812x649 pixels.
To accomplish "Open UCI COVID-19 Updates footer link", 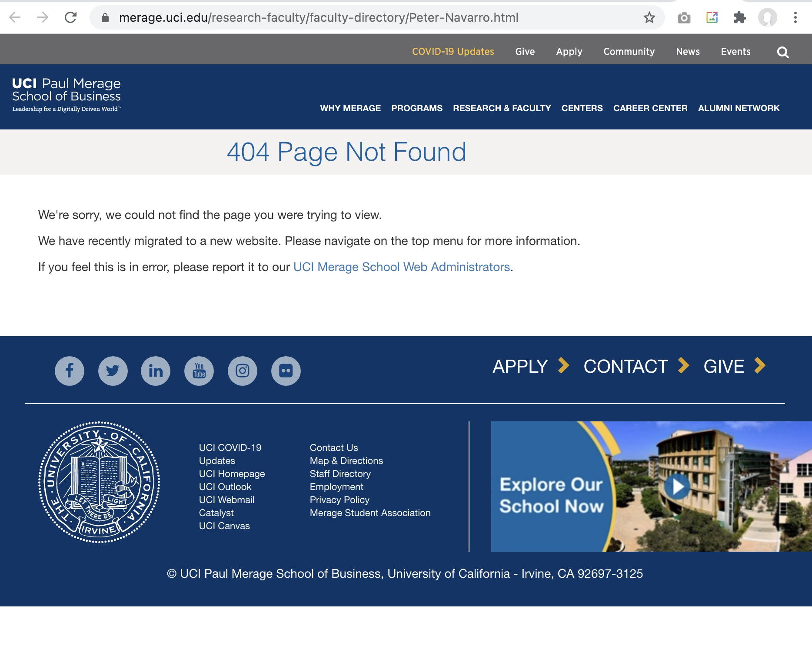I will 230,454.
